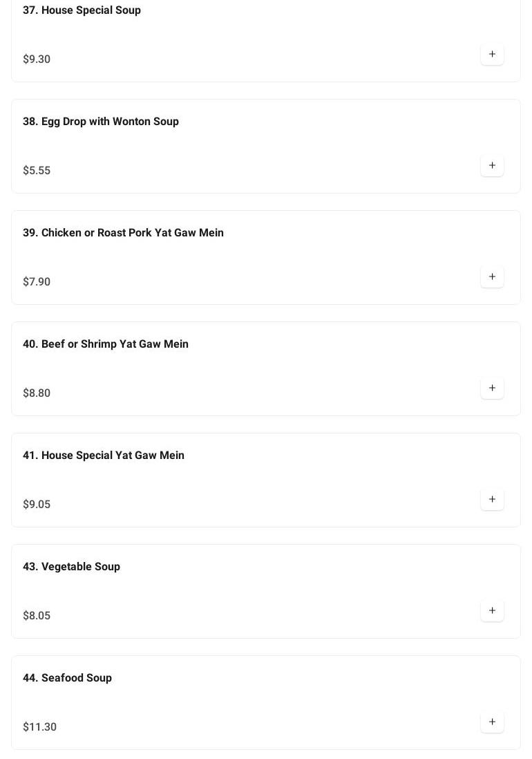This screenshot has width=532, height=759.
Task: Add House Special Soup to cart
Action: tap(492, 55)
